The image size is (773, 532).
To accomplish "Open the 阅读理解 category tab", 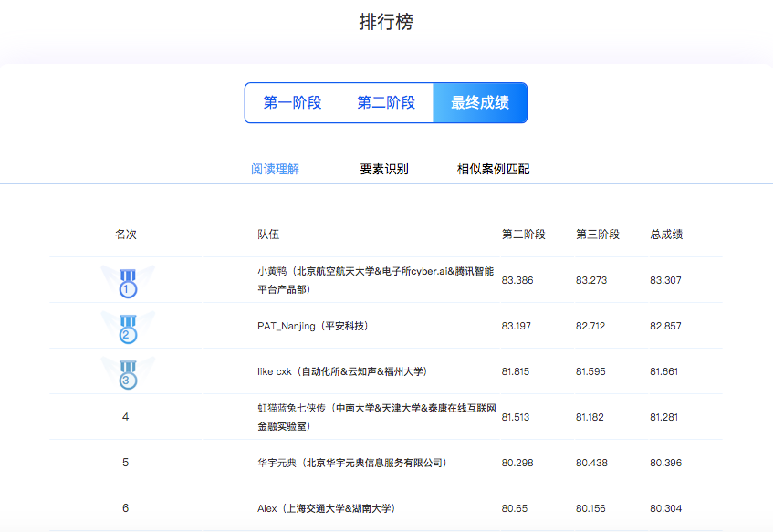I will point(275,169).
